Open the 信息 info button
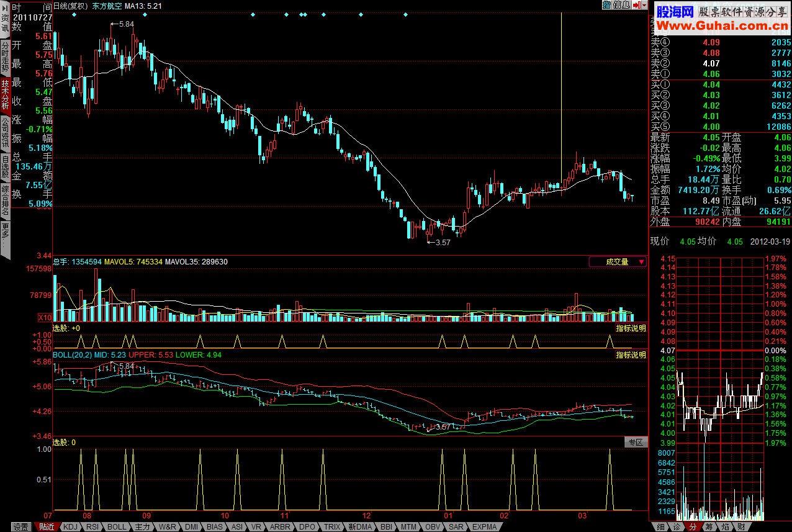This screenshot has width=792, height=532. point(621,5)
